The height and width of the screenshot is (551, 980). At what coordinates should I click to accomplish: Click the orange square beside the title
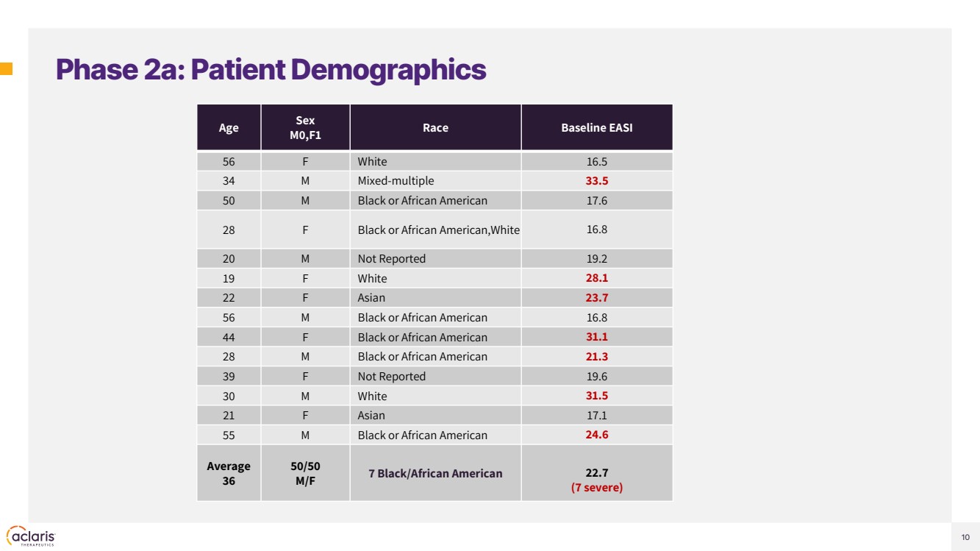[6, 70]
